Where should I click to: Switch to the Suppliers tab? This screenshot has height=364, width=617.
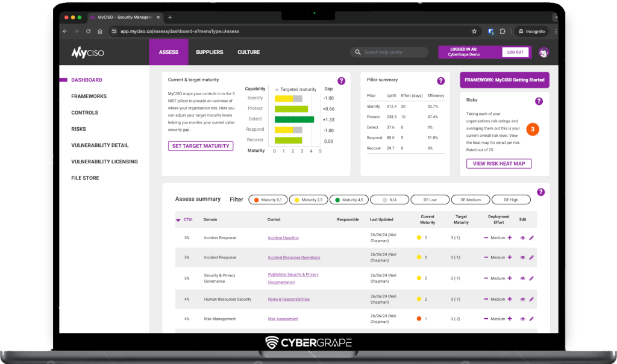click(x=209, y=52)
